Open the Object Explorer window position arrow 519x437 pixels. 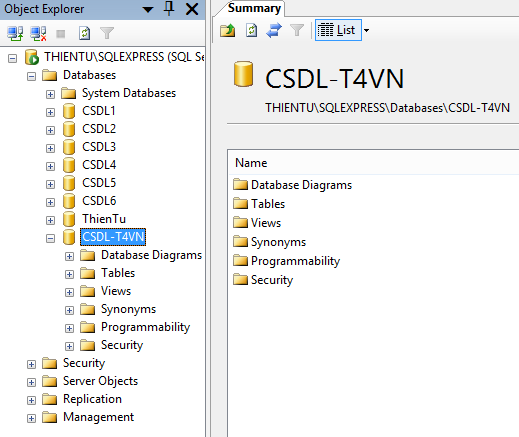(148, 10)
